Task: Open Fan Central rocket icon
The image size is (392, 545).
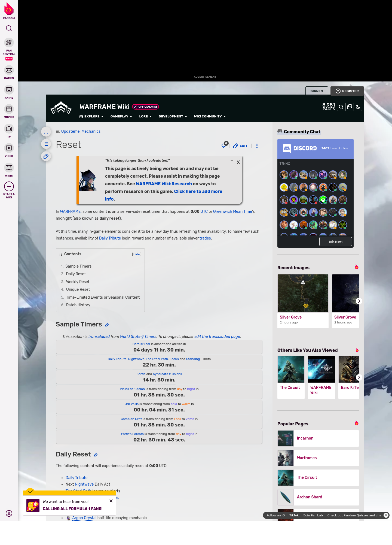Action: 9,43
